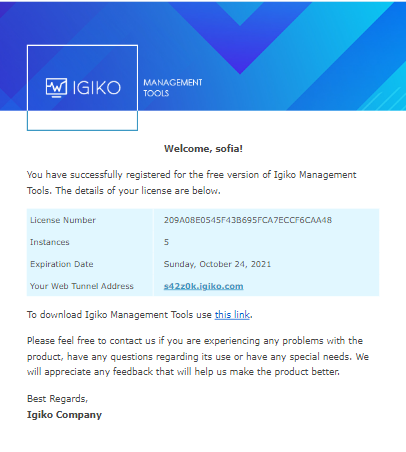Click the IGIKO brand name text
Viewport: 406px width, 452px height.
click(x=96, y=88)
